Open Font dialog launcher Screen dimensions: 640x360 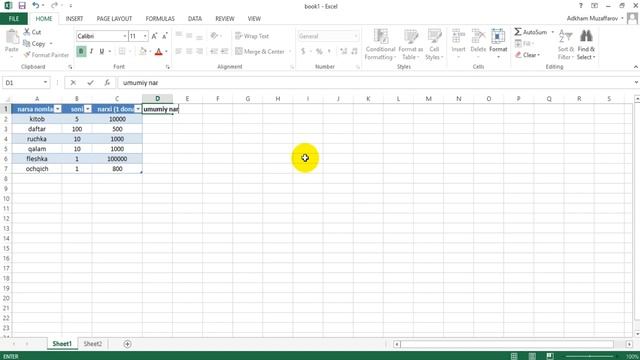[168, 67]
